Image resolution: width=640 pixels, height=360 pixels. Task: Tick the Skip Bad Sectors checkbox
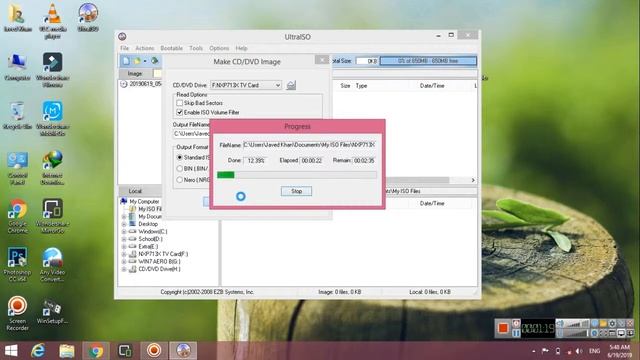coord(179,103)
